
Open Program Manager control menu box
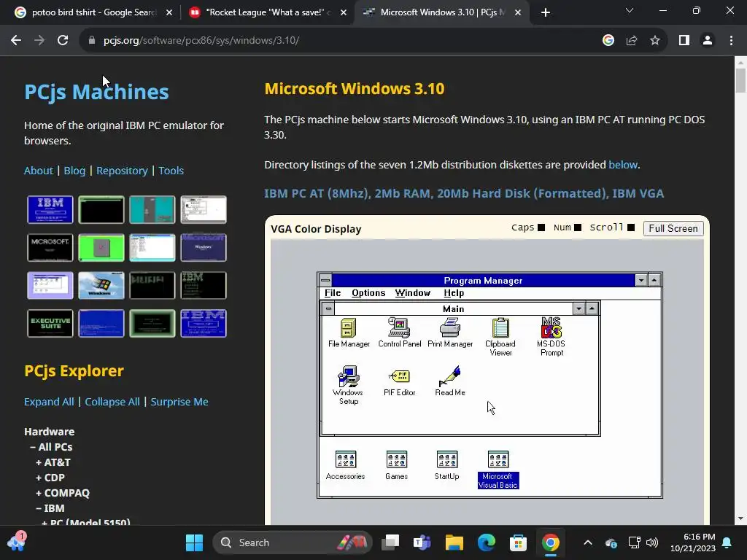click(x=325, y=280)
